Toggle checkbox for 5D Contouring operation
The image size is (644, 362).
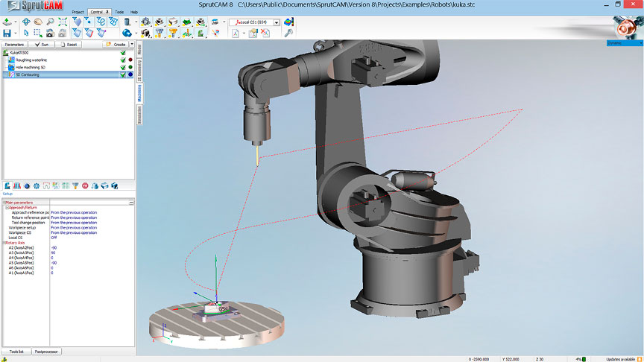pyautogui.click(x=123, y=74)
